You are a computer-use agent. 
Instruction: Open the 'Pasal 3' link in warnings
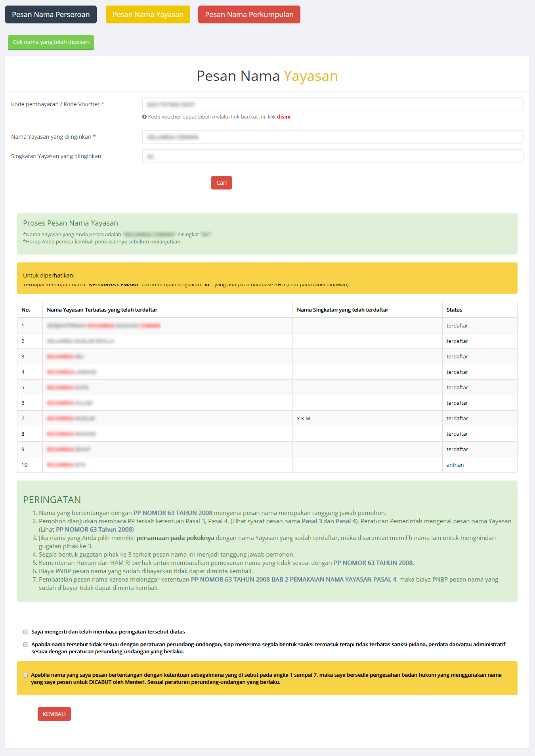pos(311,521)
